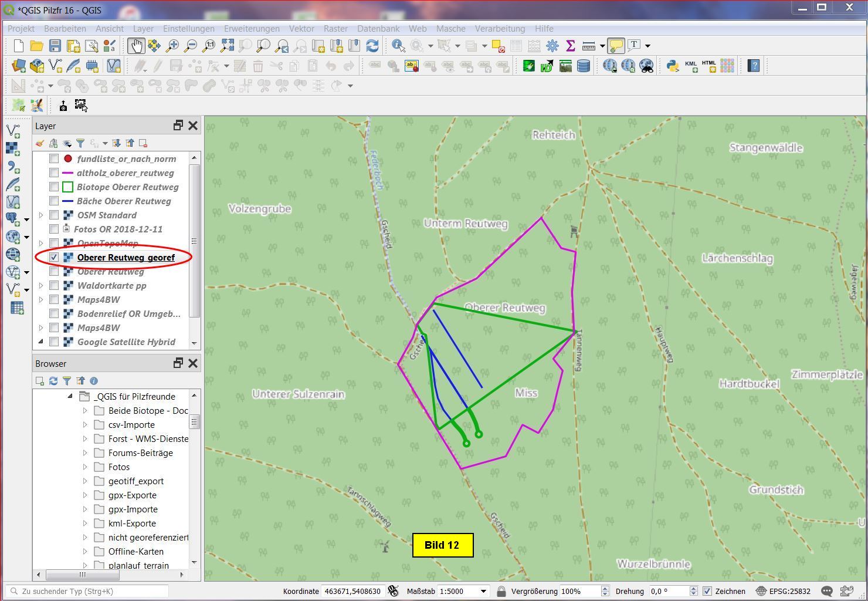Viewport: 868px width, 601px height.
Task: Open the Statistical Summary sigma icon
Action: (x=570, y=46)
